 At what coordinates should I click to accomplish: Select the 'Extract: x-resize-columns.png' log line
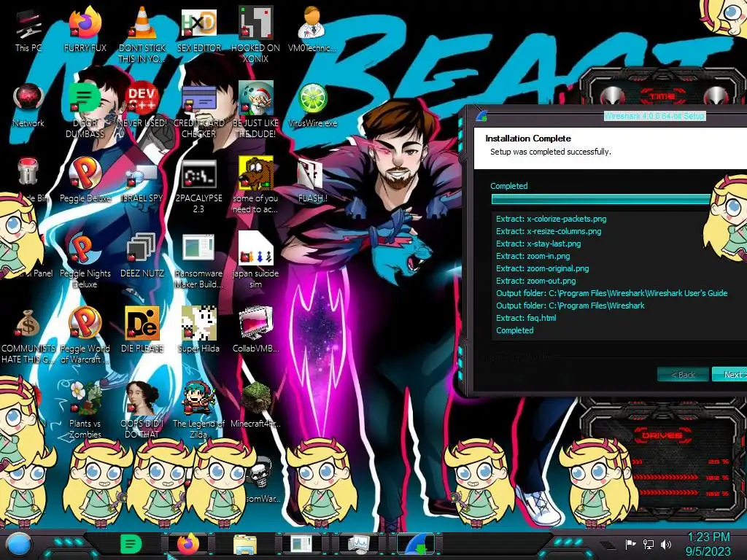(x=549, y=231)
